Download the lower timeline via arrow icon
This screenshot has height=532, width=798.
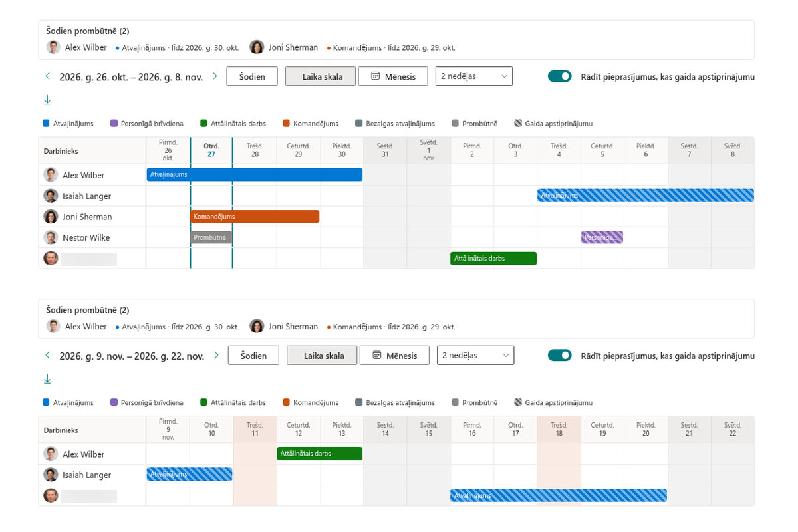[x=47, y=379]
